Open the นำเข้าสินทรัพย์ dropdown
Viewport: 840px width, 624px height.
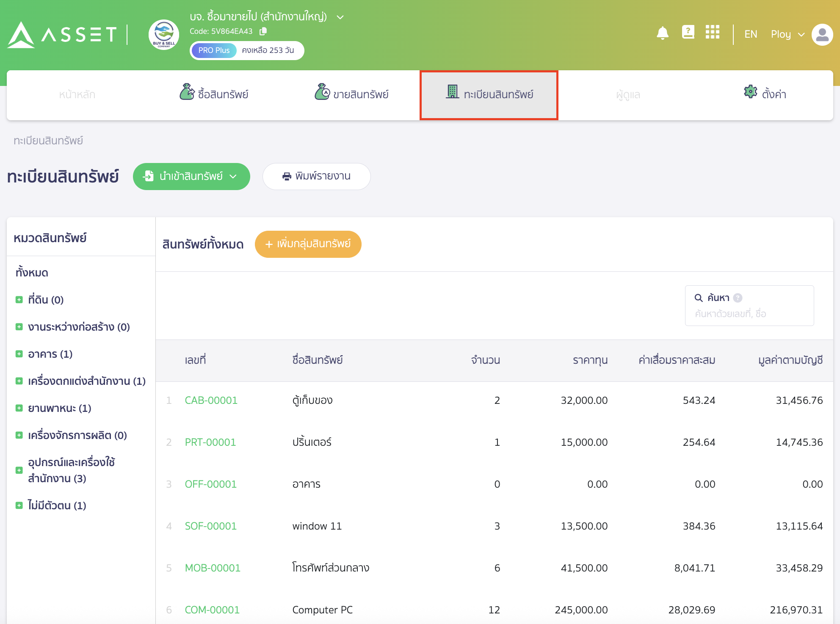[x=191, y=177]
